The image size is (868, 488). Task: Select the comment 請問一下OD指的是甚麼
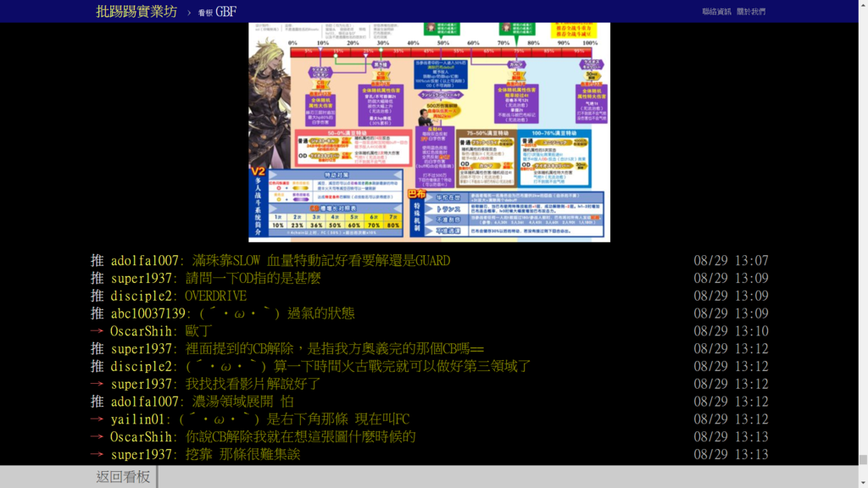tap(253, 278)
